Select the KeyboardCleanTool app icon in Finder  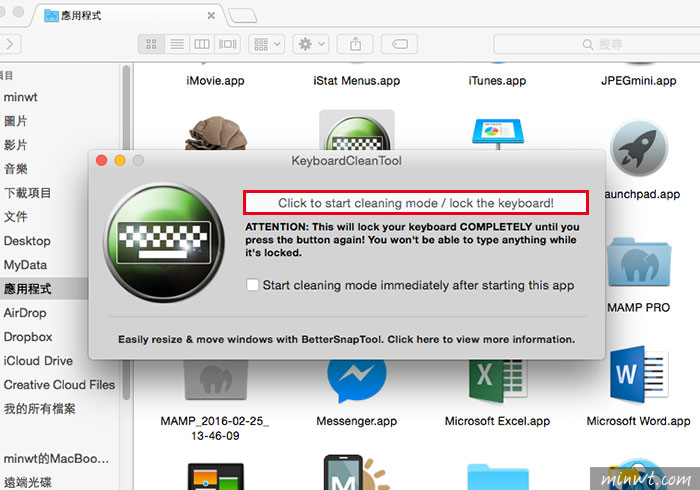coord(357,131)
